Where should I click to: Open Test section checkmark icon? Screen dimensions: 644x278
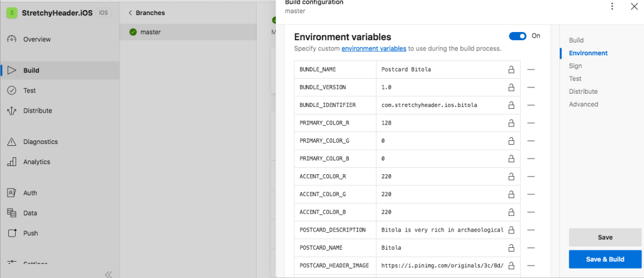click(x=11, y=91)
